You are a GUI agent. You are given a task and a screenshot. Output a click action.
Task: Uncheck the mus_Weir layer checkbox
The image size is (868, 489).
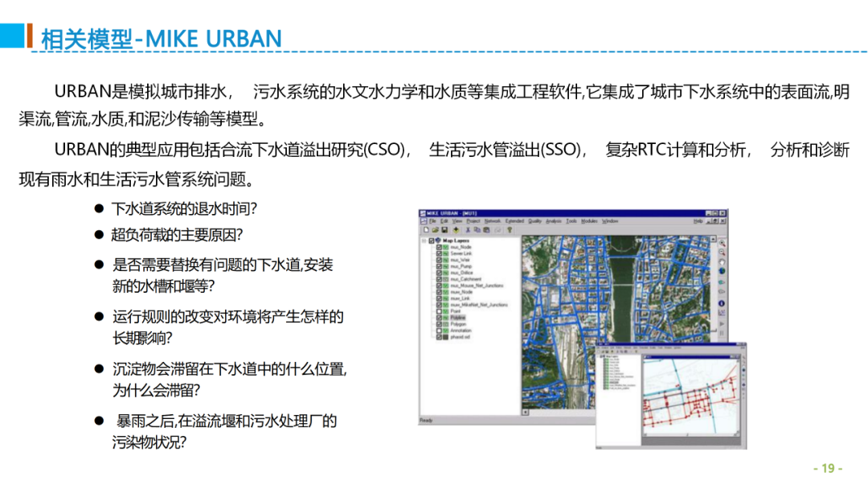tap(439, 260)
